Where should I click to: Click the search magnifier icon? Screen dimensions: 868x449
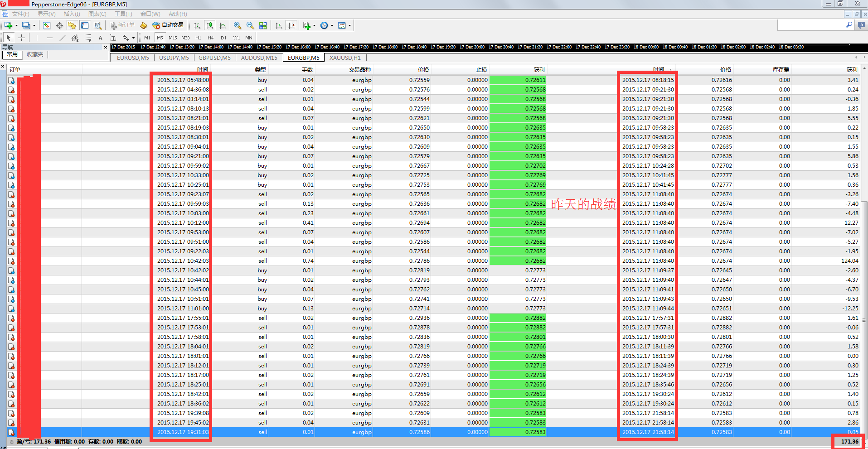(x=849, y=25)
